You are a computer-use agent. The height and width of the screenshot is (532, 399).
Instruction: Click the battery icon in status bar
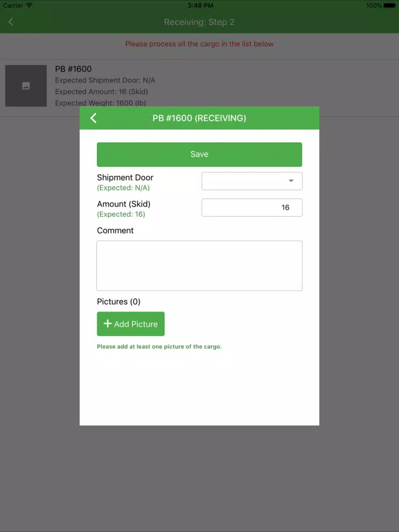[390, 6]
